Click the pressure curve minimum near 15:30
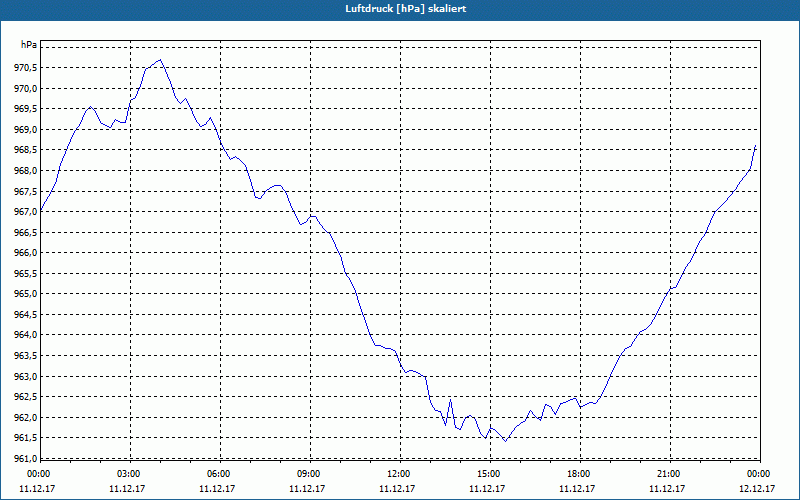The height and width of the screenshot is (500, 800). [506, 441]
